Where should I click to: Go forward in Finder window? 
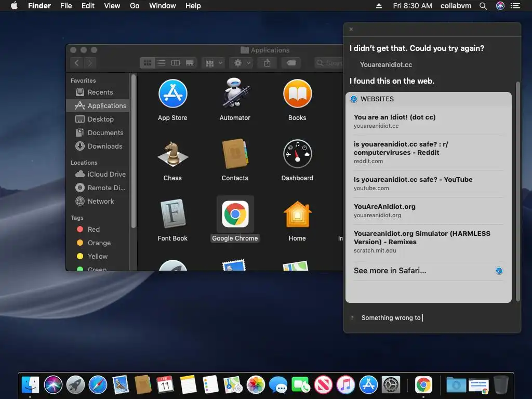pos(90,63)
